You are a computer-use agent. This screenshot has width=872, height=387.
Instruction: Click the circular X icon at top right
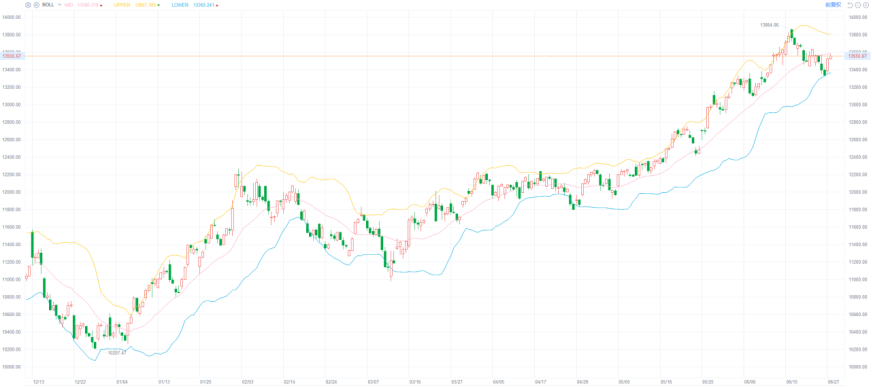pyautogui.click(x=866, y=5)
